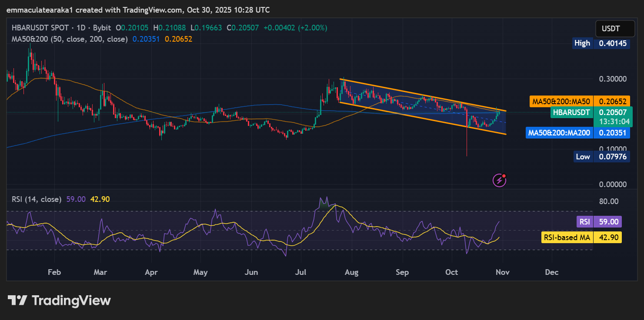Click the yellow RSI-based MA label

pos(567,238)
